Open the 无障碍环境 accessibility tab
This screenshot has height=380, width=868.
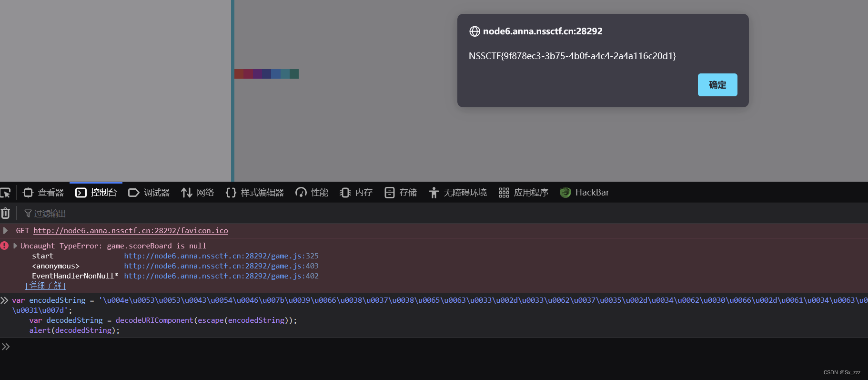pyautogui.click(x=458, y=193)
